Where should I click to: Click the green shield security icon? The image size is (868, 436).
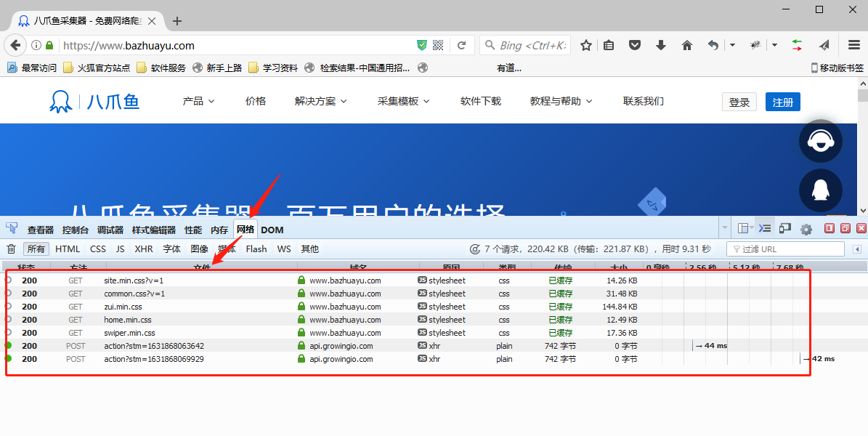[422, 46]
